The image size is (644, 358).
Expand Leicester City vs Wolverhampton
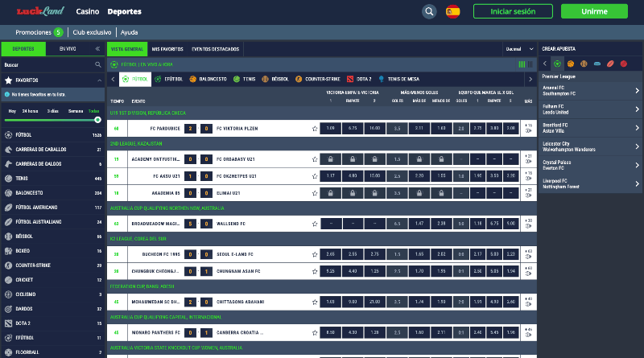[x=590, y=146]
